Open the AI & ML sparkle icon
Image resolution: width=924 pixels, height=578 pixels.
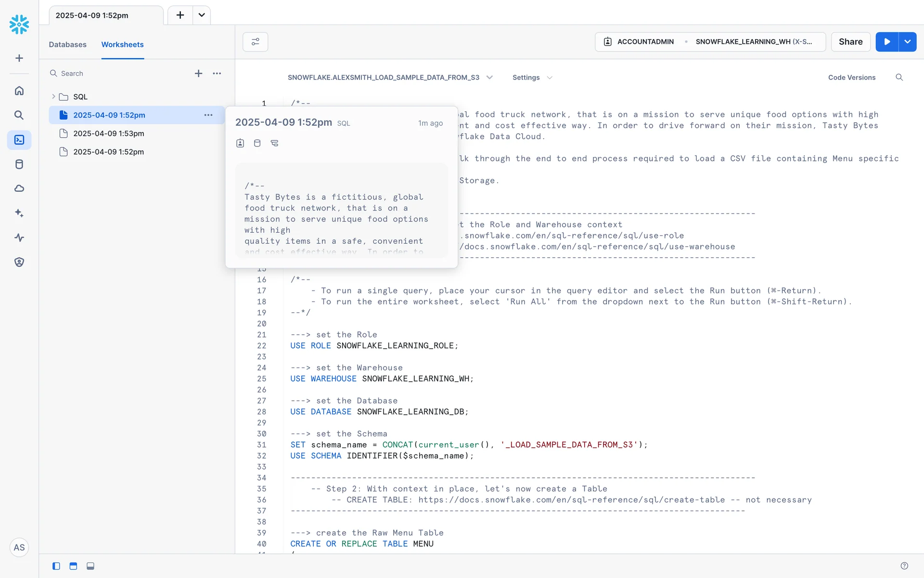click(x=19, y=213)
